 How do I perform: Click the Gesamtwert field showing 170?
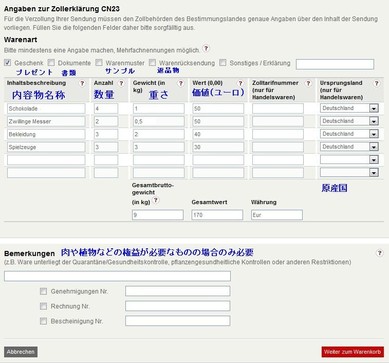click(217, 215)
